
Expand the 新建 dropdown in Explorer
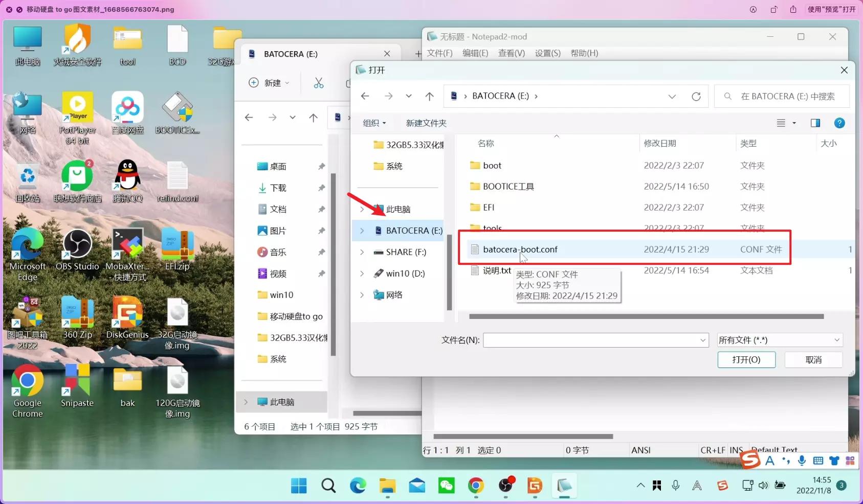[x=287, y=83]
